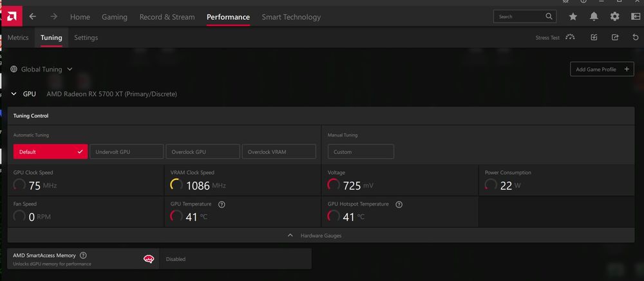Viewport: 644px width, 281px height.
Task: Switch to the Settings sub-tab
Action: (x=86, y=37)
